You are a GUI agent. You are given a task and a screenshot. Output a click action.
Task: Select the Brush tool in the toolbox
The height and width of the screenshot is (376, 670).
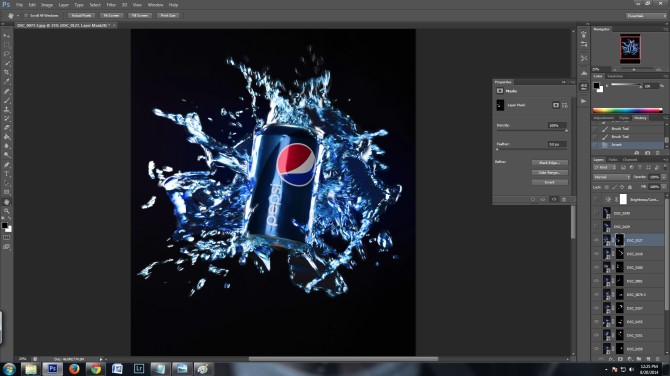[x=6, y=100]
